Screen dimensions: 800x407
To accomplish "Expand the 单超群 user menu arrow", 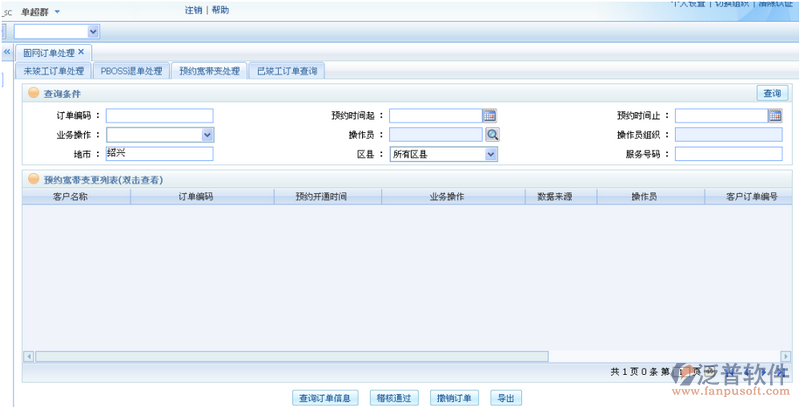I will coord(57,12).
